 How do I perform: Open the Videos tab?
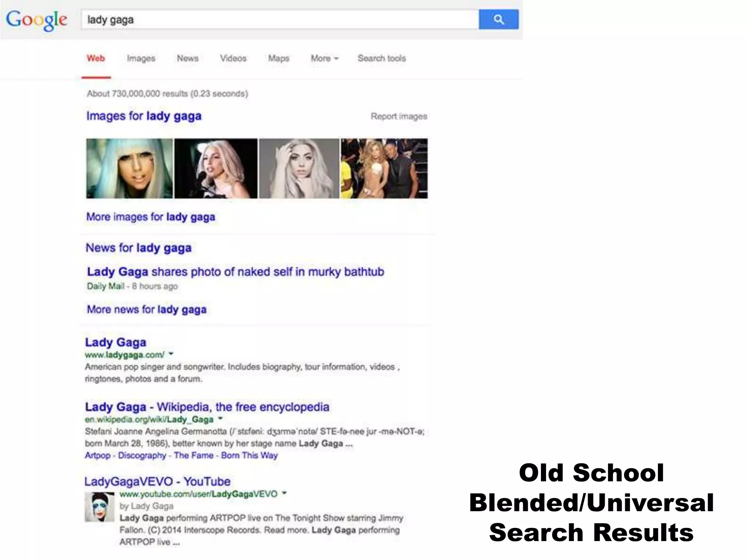[x=233, y=58]
